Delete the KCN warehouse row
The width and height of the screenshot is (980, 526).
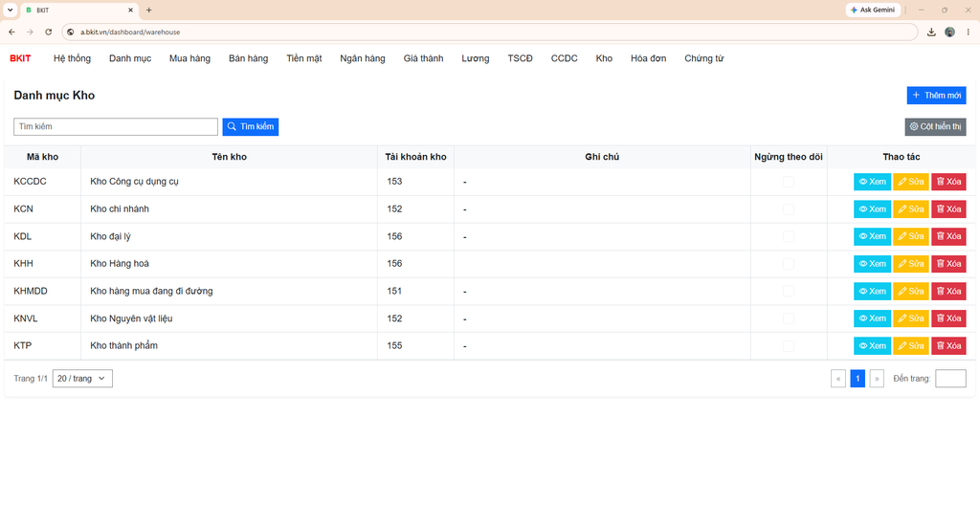click(x=948, y=209)
